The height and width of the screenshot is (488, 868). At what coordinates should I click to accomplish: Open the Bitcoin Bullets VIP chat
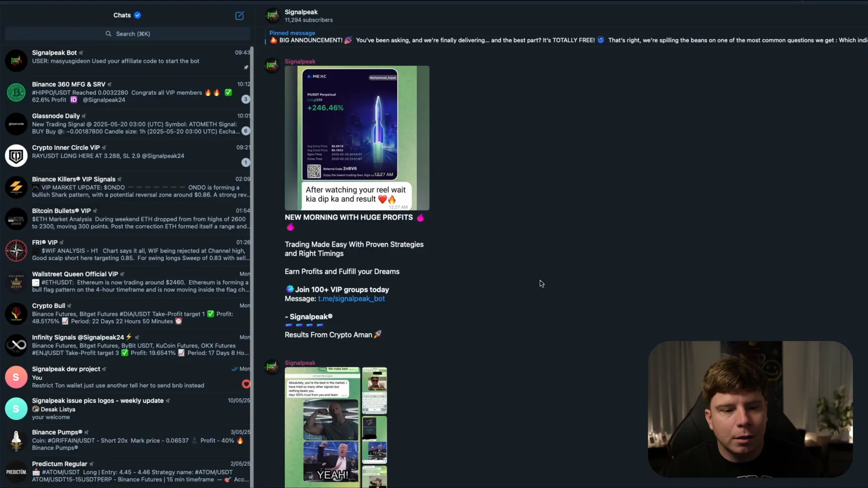(x=127, y=219)
